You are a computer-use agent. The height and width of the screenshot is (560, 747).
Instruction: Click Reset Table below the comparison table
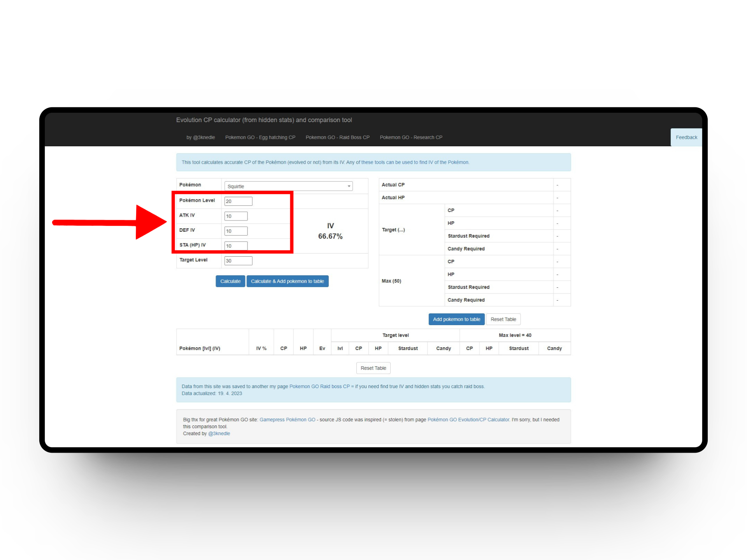[x=373, y=368]
